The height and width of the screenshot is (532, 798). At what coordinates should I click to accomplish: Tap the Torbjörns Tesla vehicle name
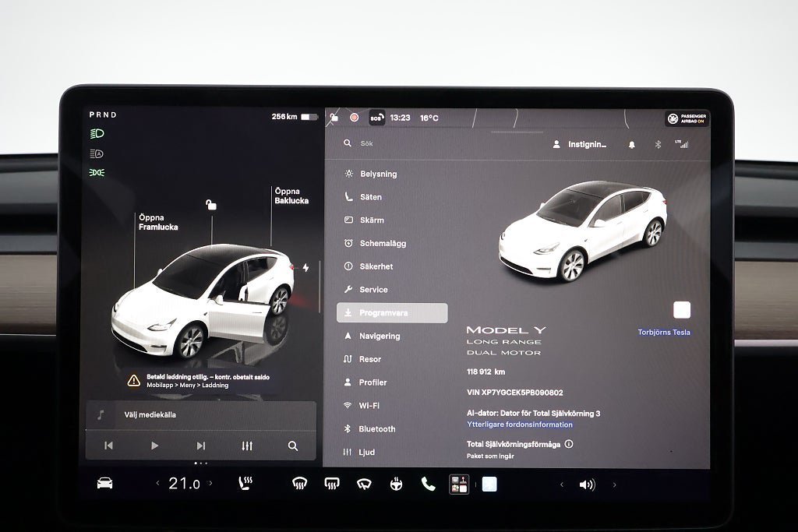coord(664,332)
